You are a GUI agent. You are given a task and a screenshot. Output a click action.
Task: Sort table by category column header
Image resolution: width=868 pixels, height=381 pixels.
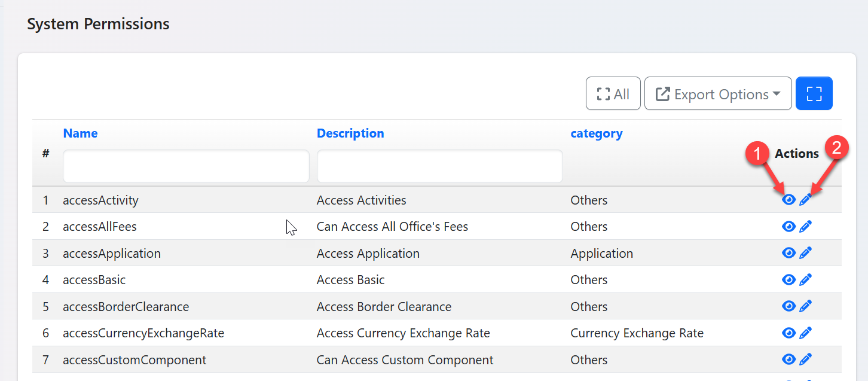tap(596, 133)
